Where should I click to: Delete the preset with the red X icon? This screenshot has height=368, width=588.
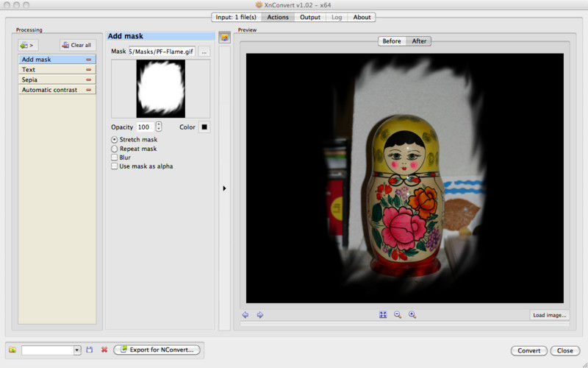(104, 350)
